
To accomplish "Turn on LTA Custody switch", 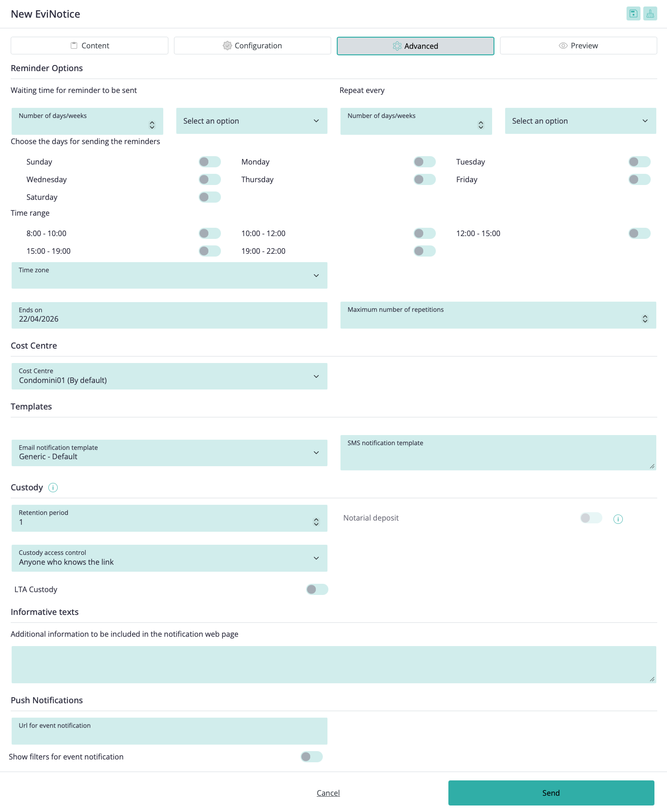I will pos(317,589).
